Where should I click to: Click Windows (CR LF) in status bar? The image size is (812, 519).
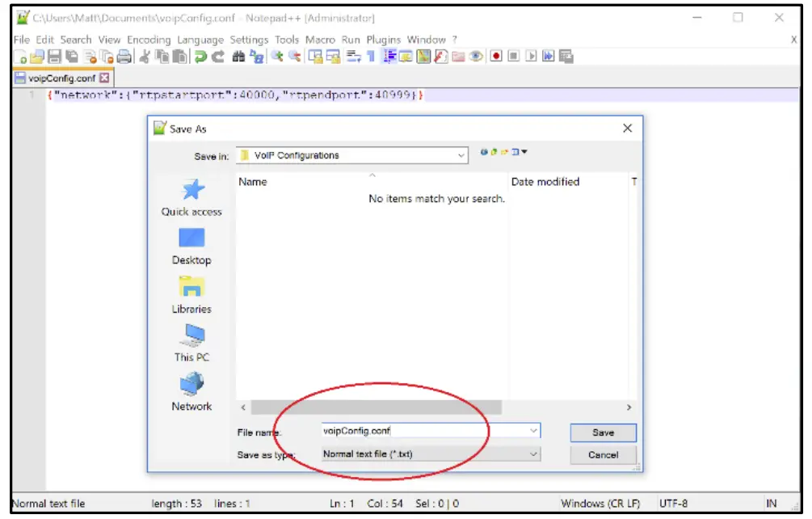600,504
